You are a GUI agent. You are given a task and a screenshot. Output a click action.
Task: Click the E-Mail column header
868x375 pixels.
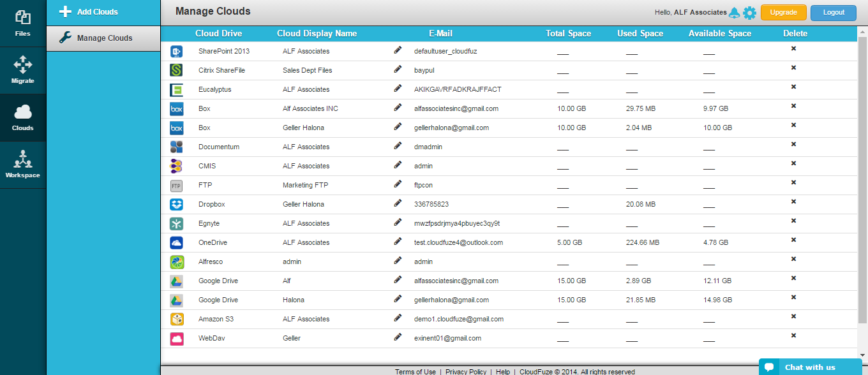440,34
